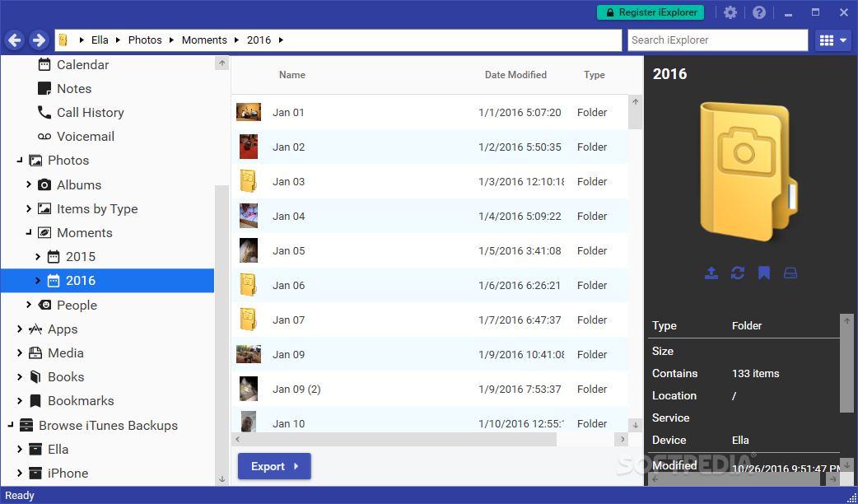Expand the Albums node
Viewport: 858px width, 504px height.
29,185
